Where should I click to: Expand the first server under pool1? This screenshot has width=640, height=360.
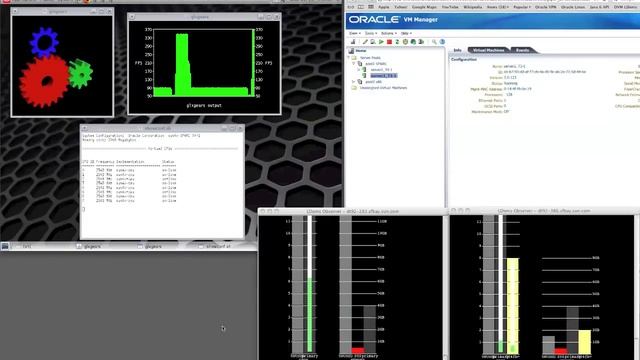(x=358, y=69)
